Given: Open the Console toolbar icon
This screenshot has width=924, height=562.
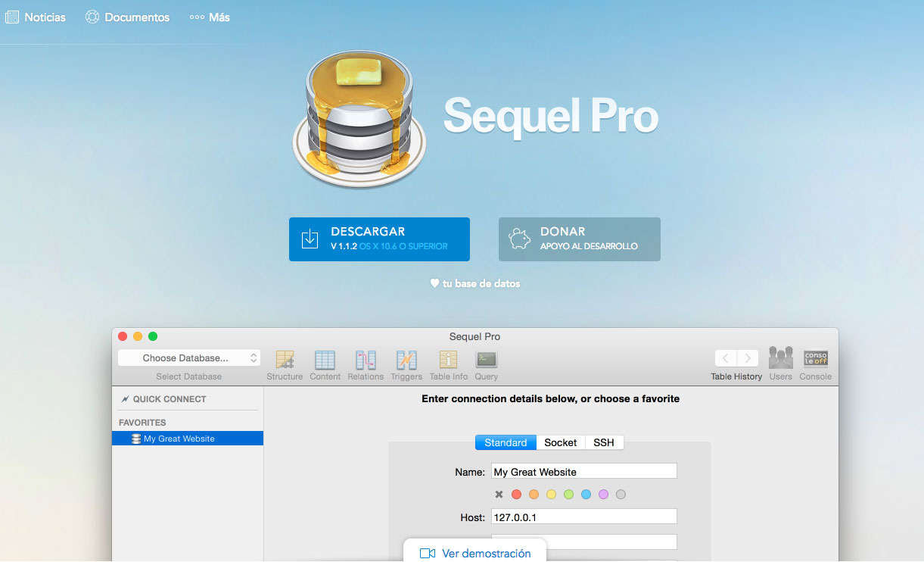Looking at the screenshot, I should point(816,358).
